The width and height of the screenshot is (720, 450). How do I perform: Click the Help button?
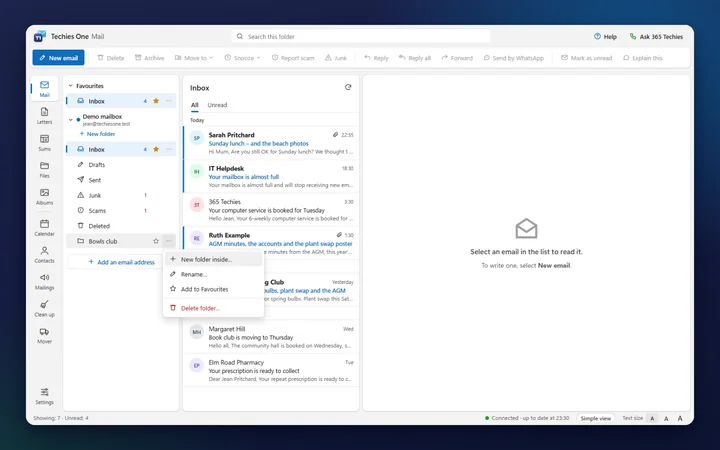(x=605, y=37)
